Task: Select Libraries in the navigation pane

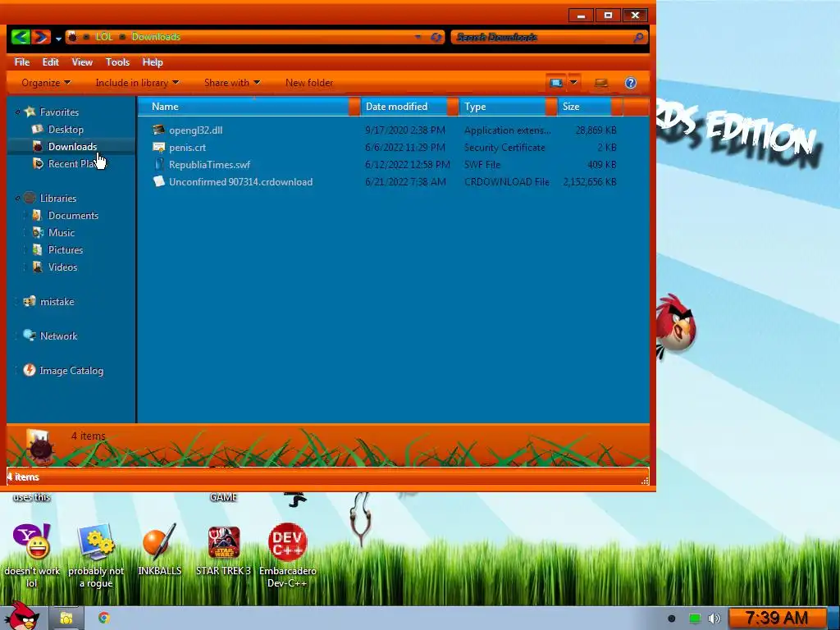Action: (58, 199)
